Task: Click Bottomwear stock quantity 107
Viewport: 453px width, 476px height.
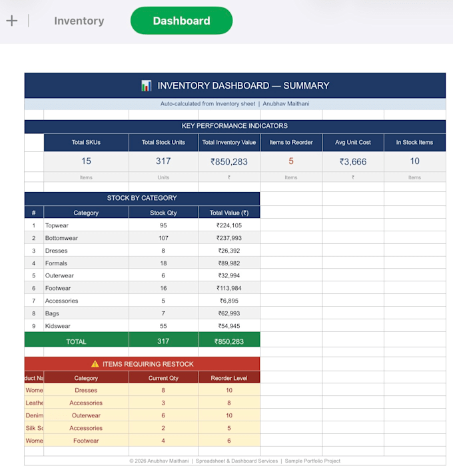Action: 163,238
